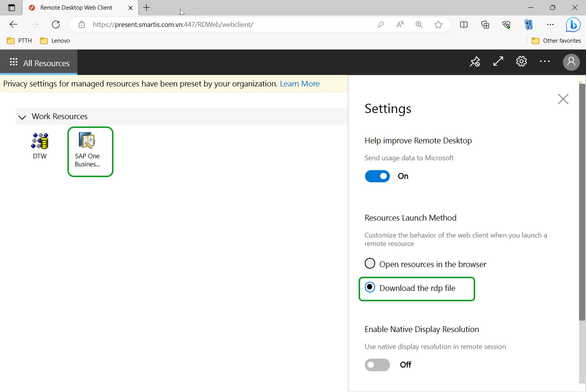Enter full screen with the arrows icon
This screenshot has height=392, width=586.
click(x=498, y=61)
